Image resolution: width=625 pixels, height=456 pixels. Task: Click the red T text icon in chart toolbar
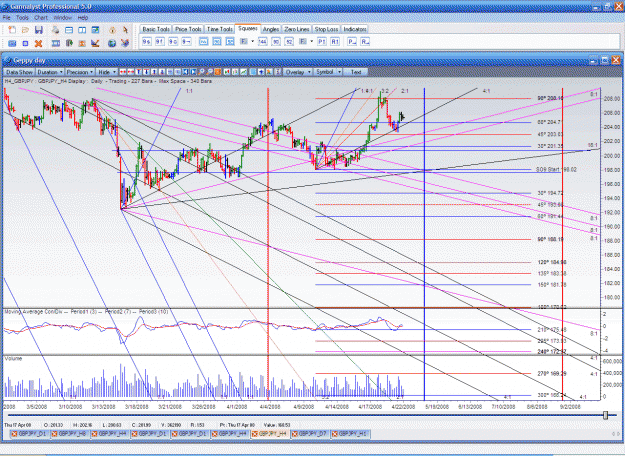coord(139,72)
